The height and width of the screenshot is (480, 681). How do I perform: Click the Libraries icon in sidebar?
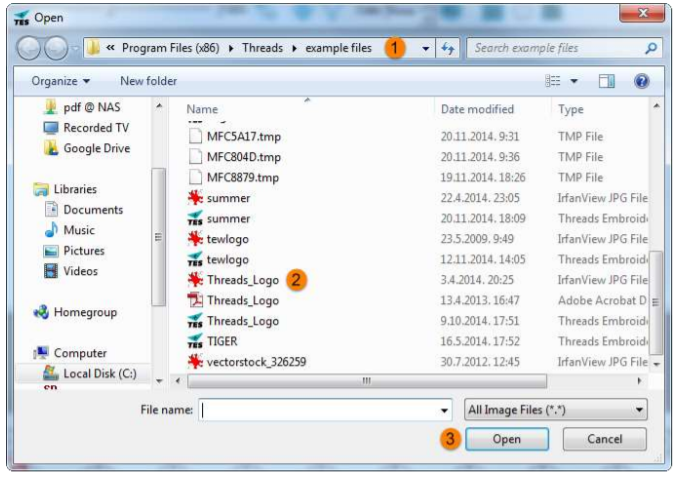[x=41, y=189]
